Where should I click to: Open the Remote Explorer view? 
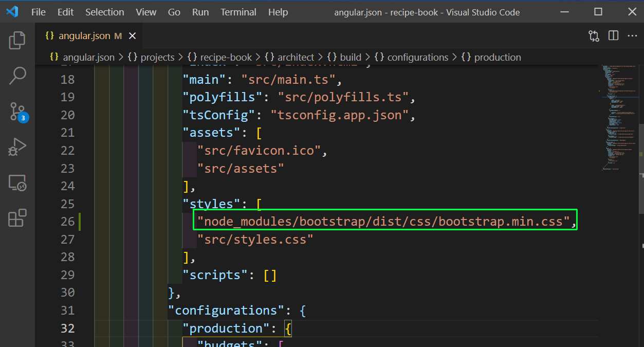(x=17, y=182)
